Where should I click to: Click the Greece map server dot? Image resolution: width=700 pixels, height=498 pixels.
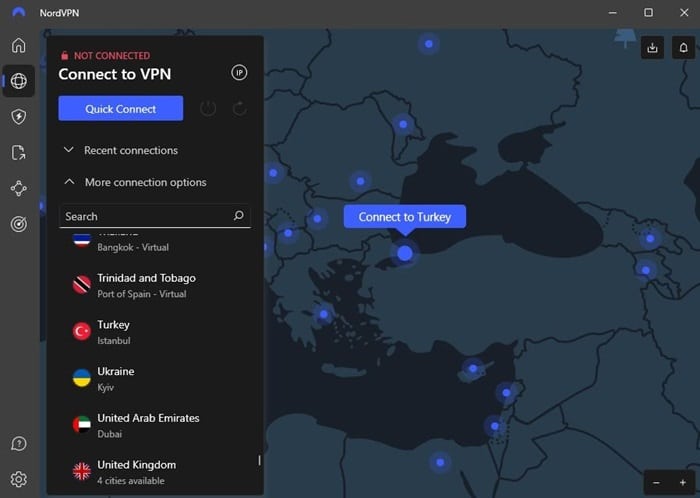324,314
